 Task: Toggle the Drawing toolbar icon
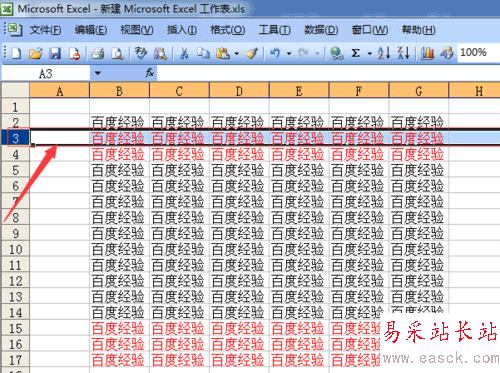[x=447, y=53]
